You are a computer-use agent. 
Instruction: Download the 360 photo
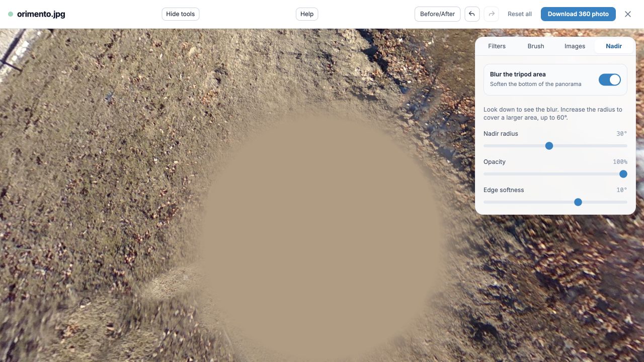[x=578, y=14]
